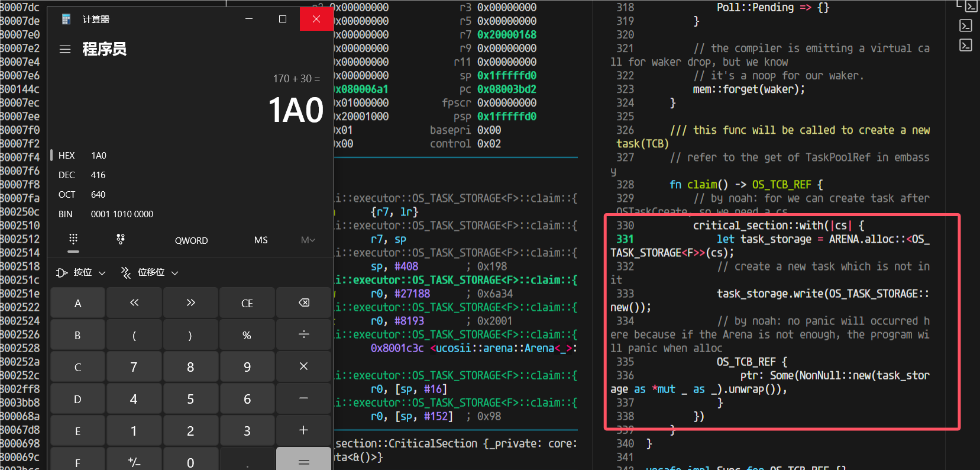
Task: Click the 1A0 result display
Action: [x=296, y=111]
